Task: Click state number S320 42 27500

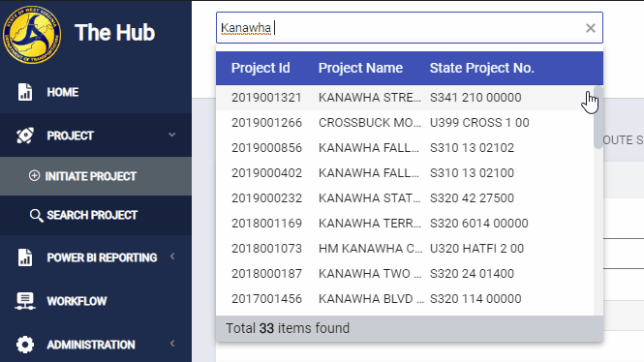Action: click(472, 198)
